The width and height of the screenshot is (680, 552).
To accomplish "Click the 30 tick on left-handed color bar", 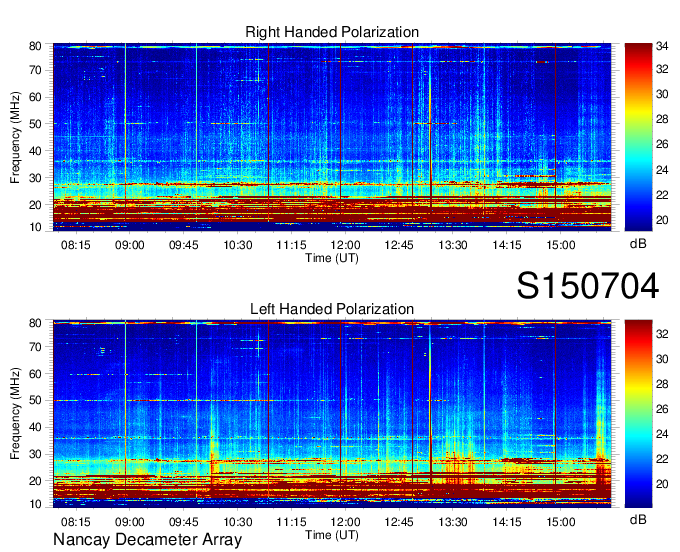I will 662,359.
